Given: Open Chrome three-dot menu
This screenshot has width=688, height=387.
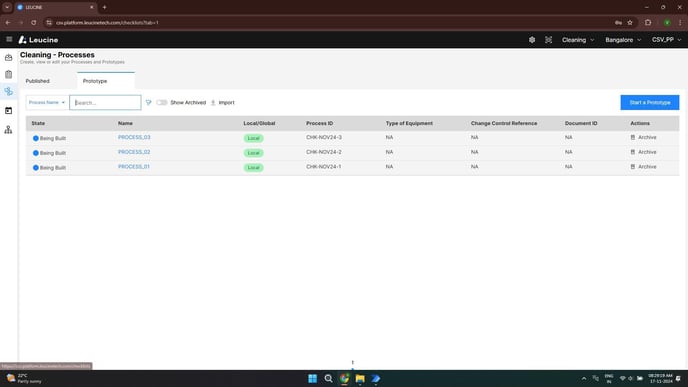Looking at the screenshot, I should pyautogui.click(x=681, y=22).
